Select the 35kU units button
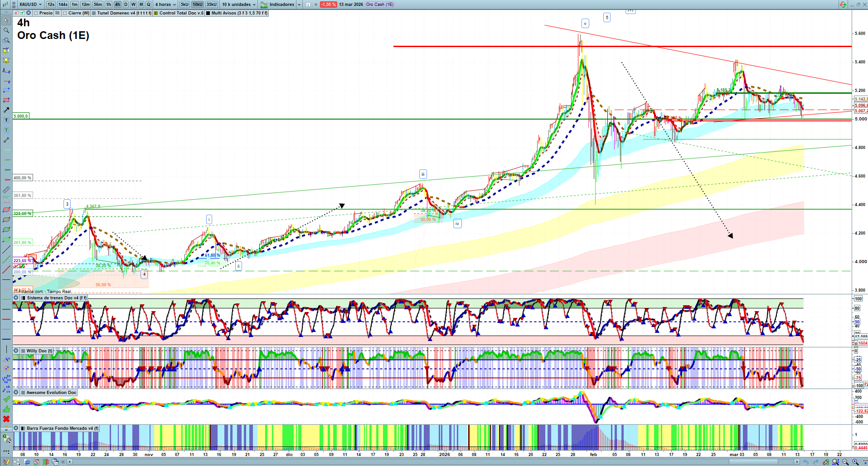 pos(211,5)
